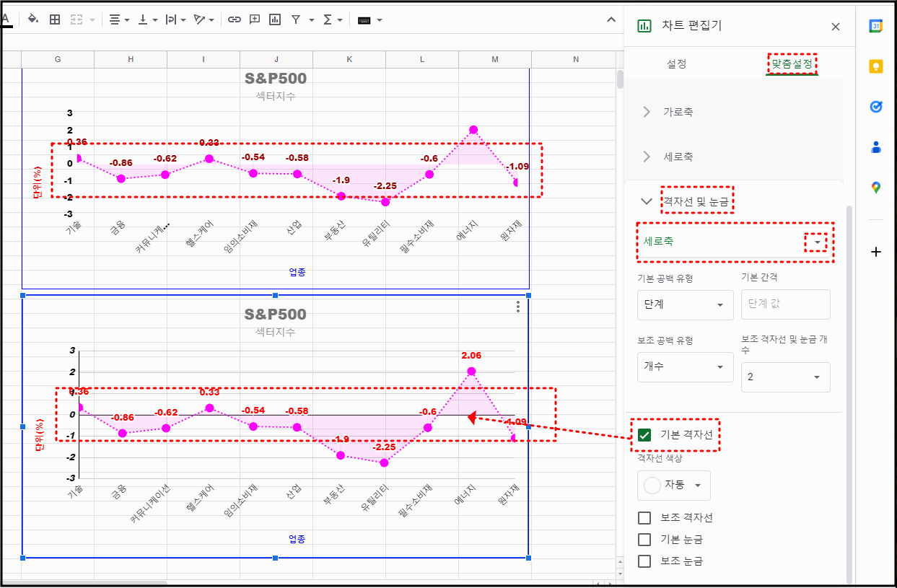Select column M header
Screen dimensions: 897x588
coord(495,59)
